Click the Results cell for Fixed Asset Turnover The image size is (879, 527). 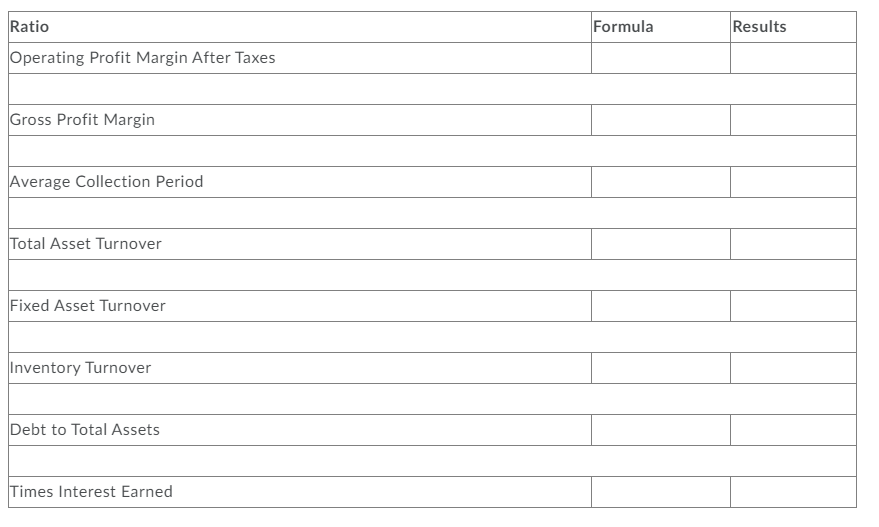(793, 306)
